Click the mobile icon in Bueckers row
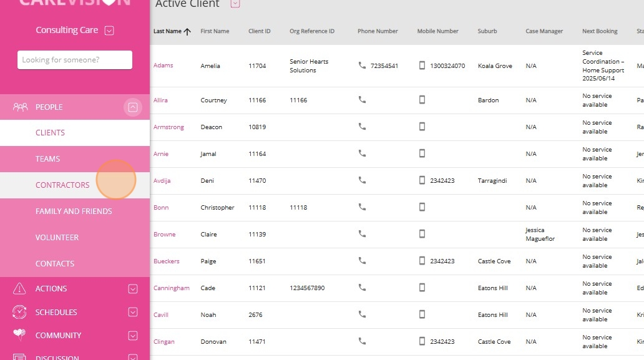 click(x=422, y=261)
